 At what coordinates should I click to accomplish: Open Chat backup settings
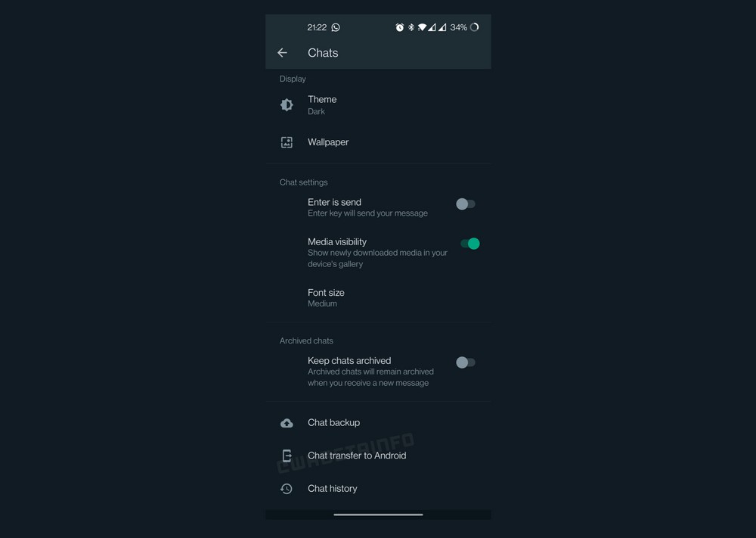click(x=333, y=423)
